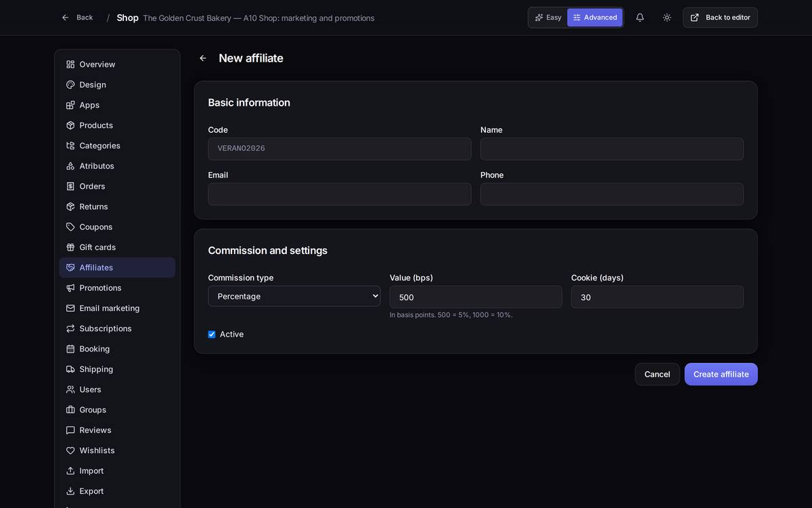Screen dimensions: 812x508
Task: Click the Coupons tag icon
Action: tap(70, 227)
